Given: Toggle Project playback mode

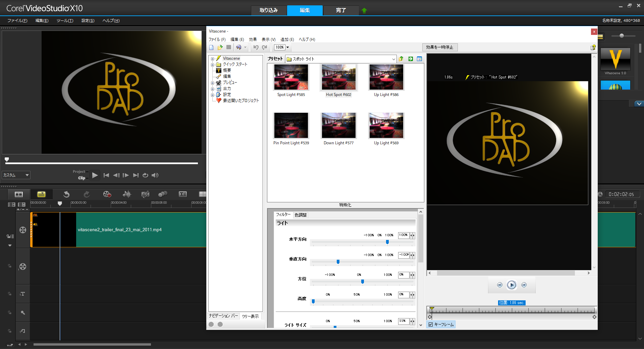Looking at the screenshot, I should pyautogui.click(x=79, y=171).
